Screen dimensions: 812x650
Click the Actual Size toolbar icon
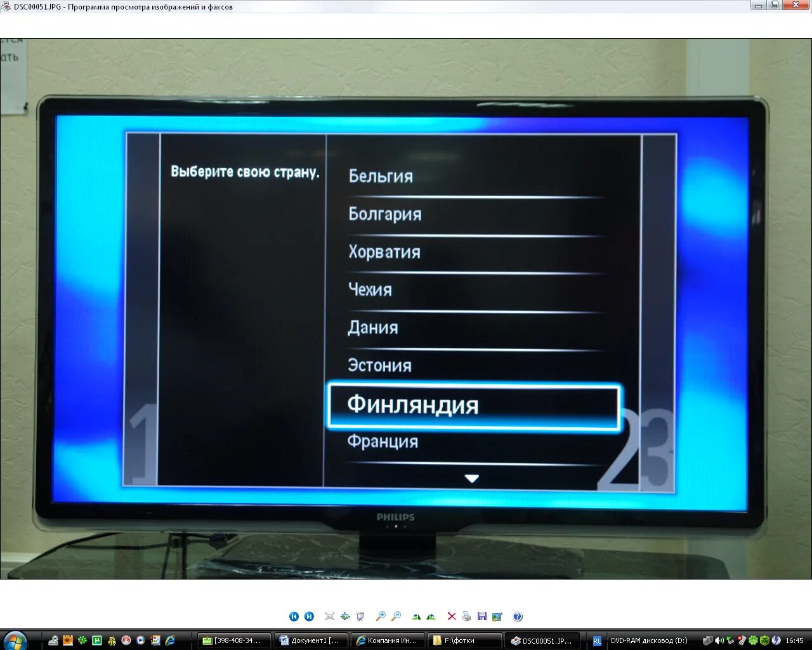(345, 616)
